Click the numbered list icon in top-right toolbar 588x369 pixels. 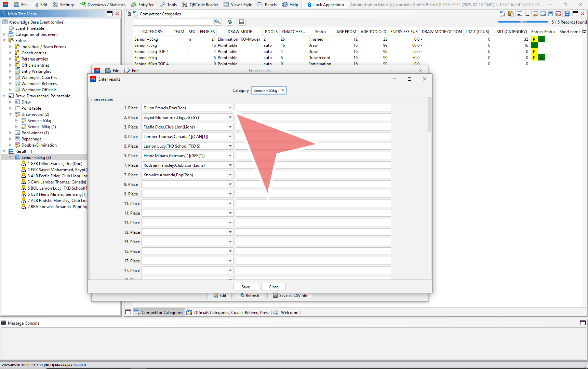point(527,14)
